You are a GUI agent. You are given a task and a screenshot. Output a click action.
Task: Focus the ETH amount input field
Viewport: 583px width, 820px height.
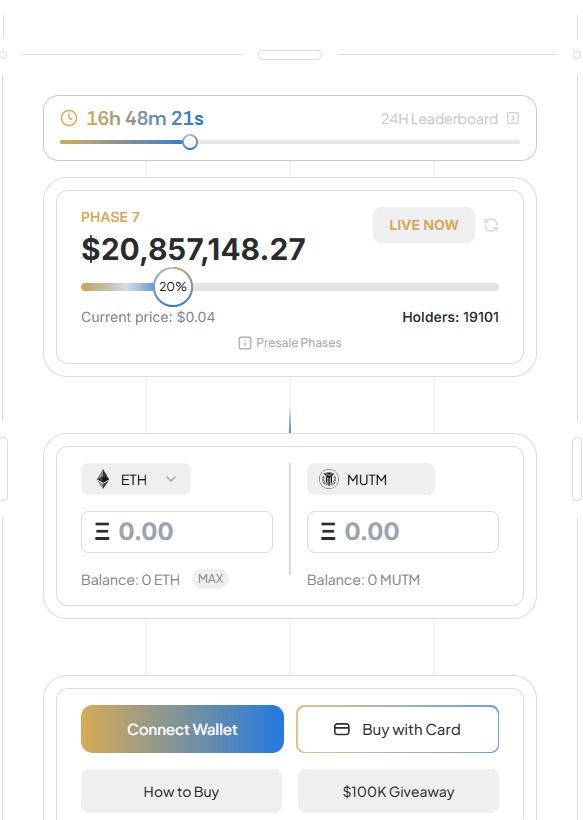(177, 532)
